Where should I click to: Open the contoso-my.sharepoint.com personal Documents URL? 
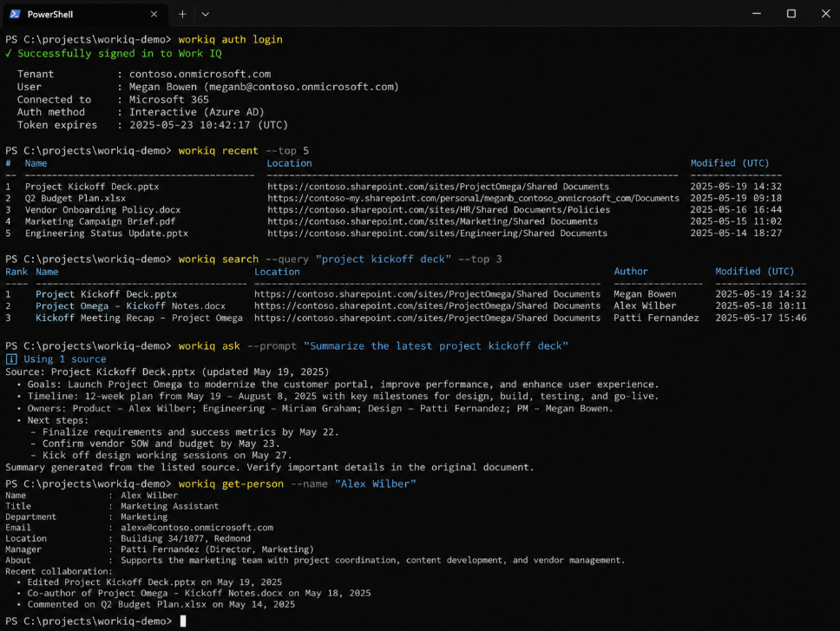[474, 198]
